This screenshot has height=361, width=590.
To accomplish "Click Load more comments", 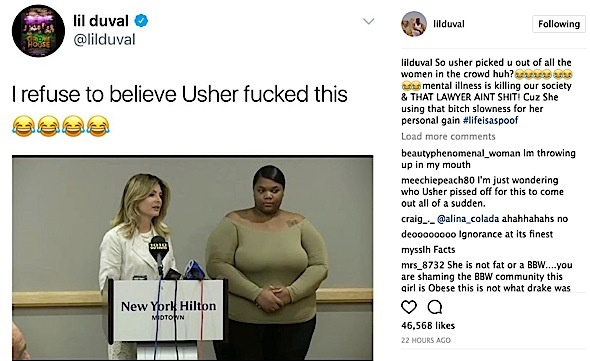I will [448, 136].
